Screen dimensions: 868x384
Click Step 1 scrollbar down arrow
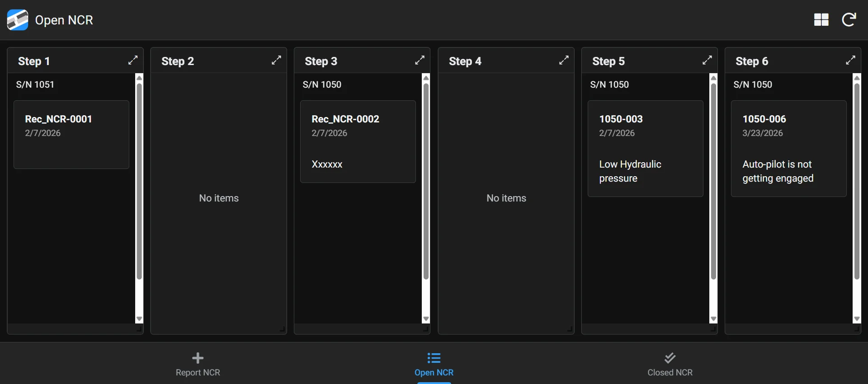click(139, 319)
